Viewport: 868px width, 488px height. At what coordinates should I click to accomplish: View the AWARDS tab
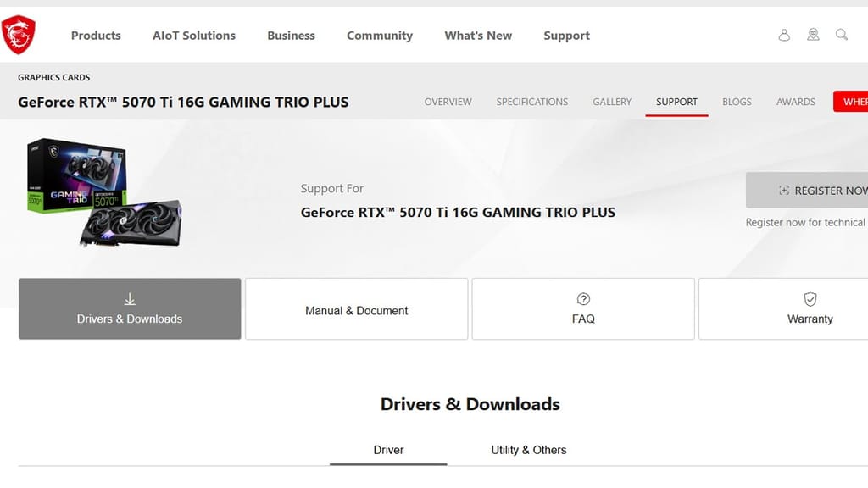tap(795, 102)
